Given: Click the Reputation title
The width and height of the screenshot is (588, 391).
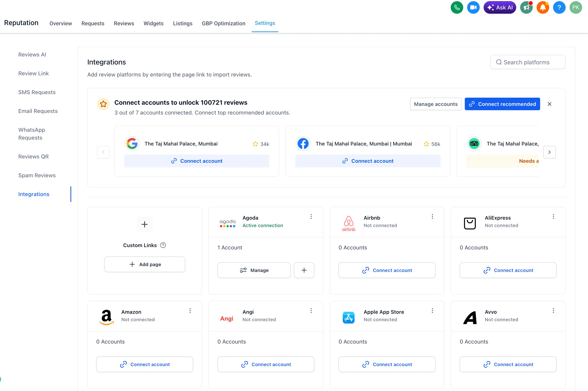Looking at the screenshot, I should (21, 23).
